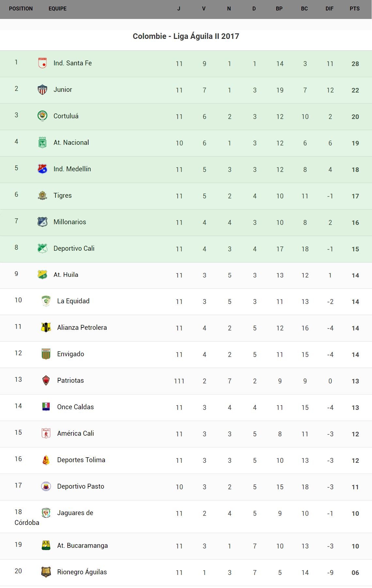Image resolution: width=372 pixels, height=588 pixels.
Task: Click the Deportivo Cali crest
Action: (42, 248)
